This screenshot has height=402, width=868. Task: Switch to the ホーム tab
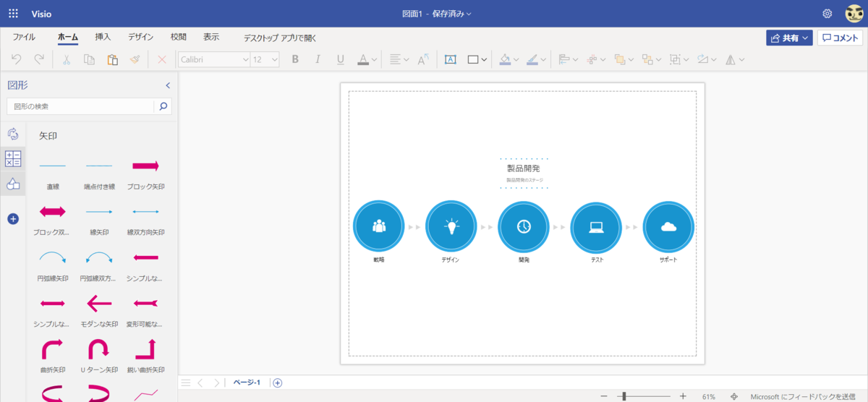point(68,37)
